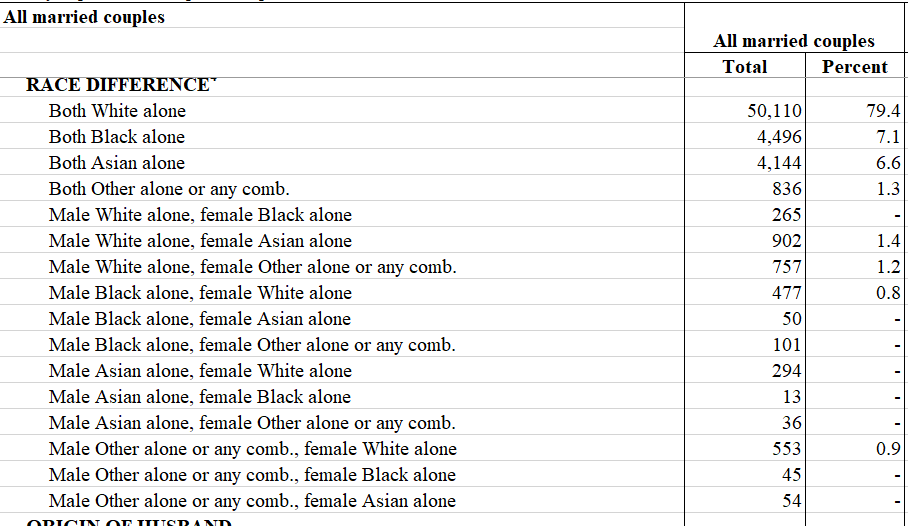Select the total cell showing 836
The width and height of the screenshot is (908, 526).
786,189
